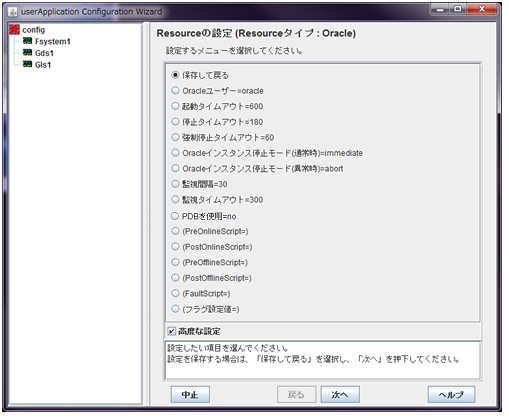Close the Configuration Wizard window
509x418 pixels.
click(482, 9)
